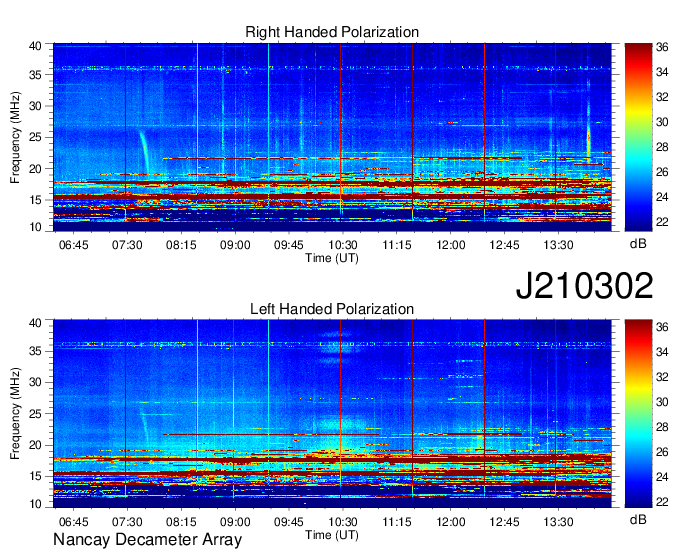Click the "20" frequency tick on left-handed plot
680x552 pixels.
click(36, 445)
